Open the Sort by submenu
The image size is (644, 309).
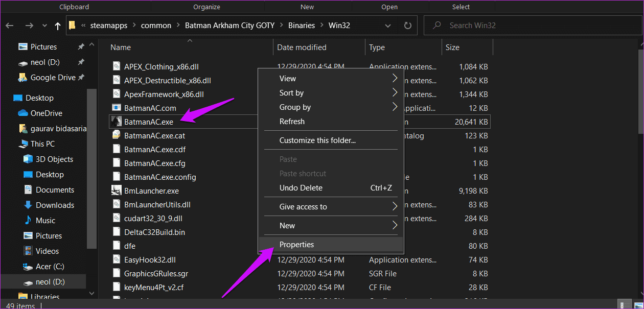coord(331,93)
